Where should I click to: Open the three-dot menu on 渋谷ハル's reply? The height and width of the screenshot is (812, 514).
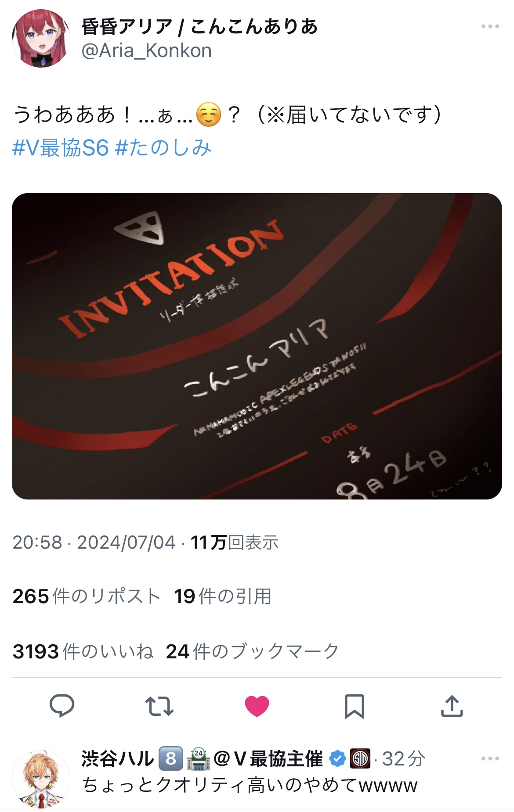click(490, 758)
